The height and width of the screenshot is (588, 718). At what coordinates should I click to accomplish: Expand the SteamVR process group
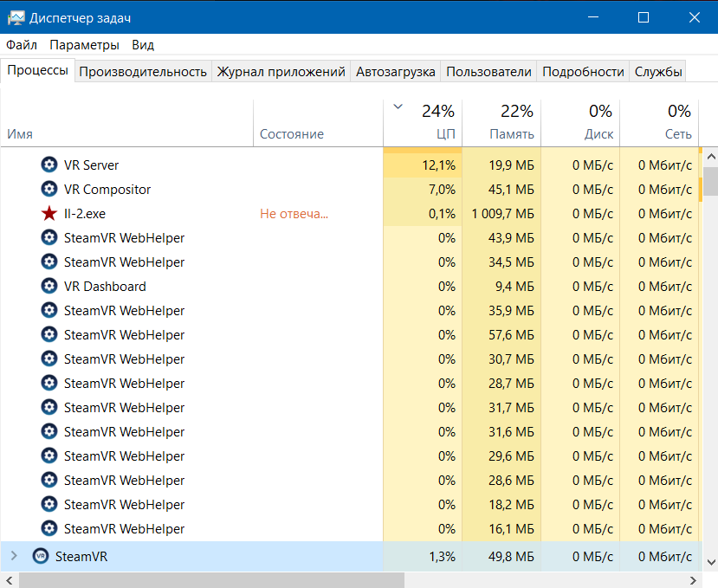[x=14, y=556]
